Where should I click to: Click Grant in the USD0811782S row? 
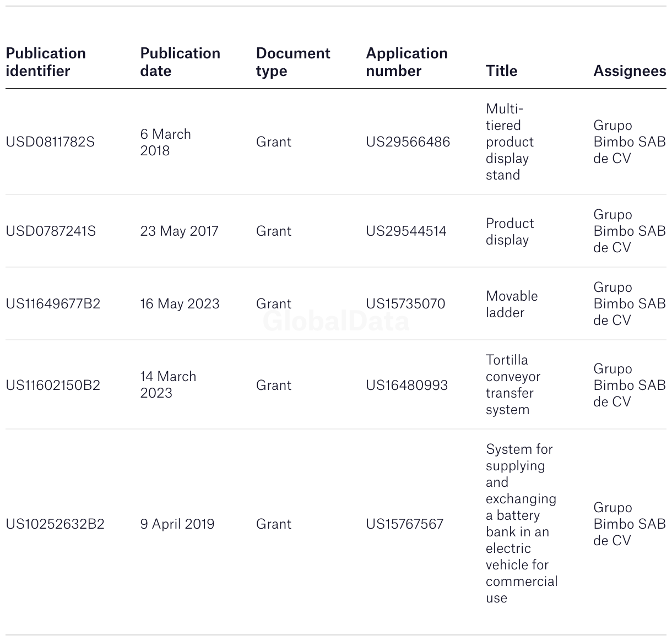[273, 142]
